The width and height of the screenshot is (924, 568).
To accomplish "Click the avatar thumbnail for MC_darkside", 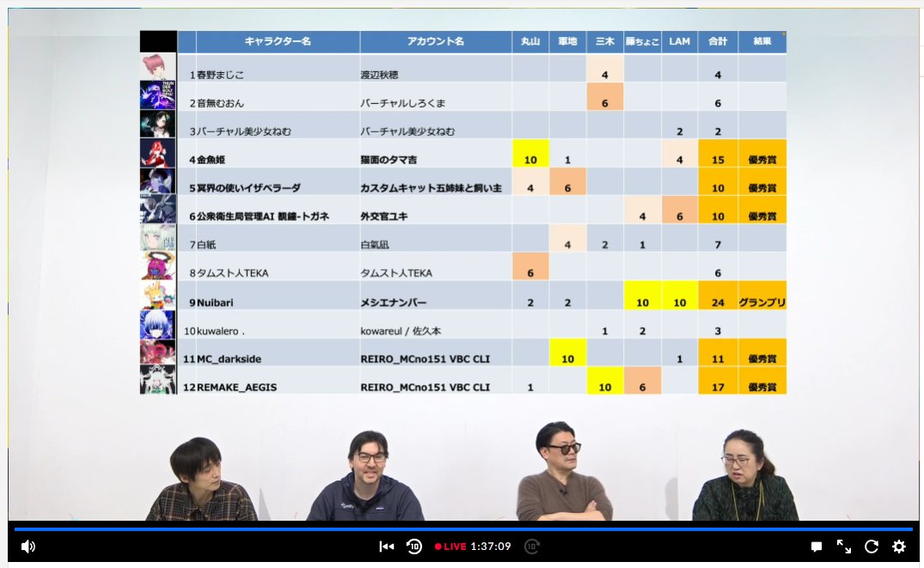I will click(x=158, y=352).
